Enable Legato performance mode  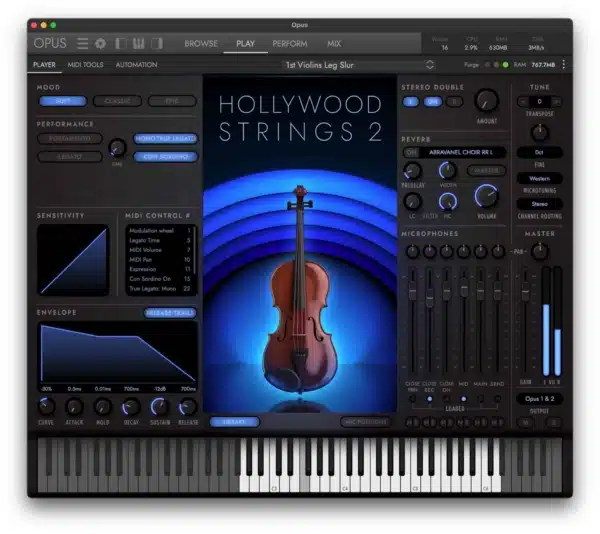click(x=70, y=156)
